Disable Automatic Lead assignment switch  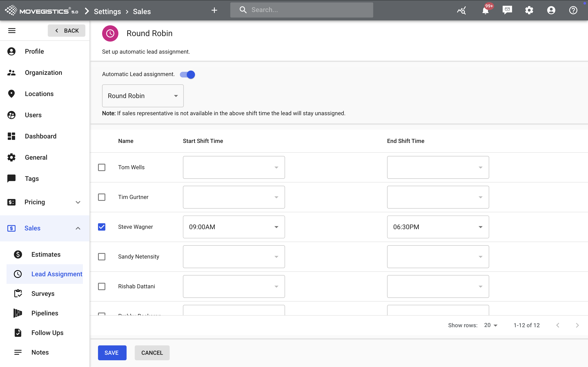(x=188, y=74)
